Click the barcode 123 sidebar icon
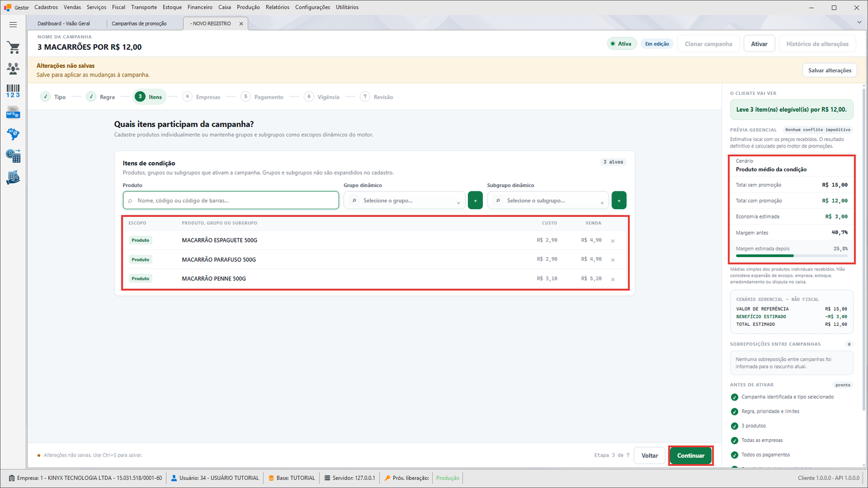 coord(13,91)
